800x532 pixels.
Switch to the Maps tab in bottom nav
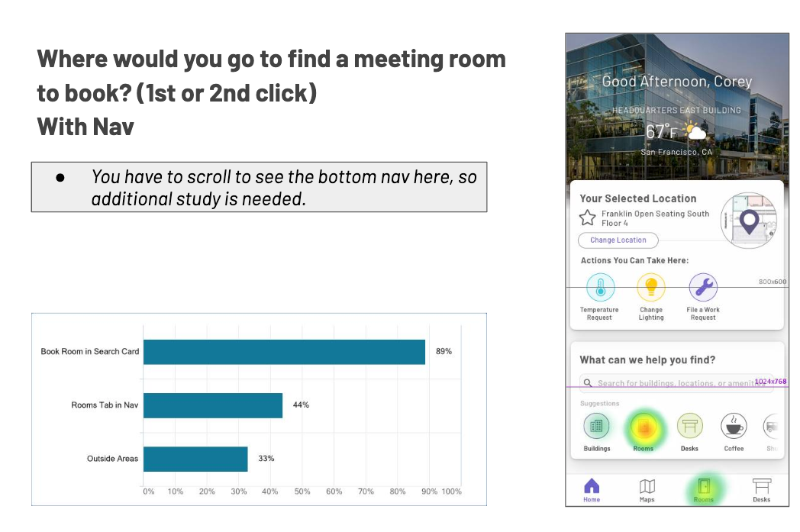pos(647,489)
